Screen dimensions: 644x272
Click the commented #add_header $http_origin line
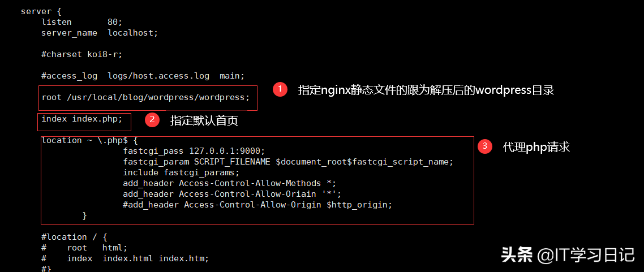coord(257,204)
